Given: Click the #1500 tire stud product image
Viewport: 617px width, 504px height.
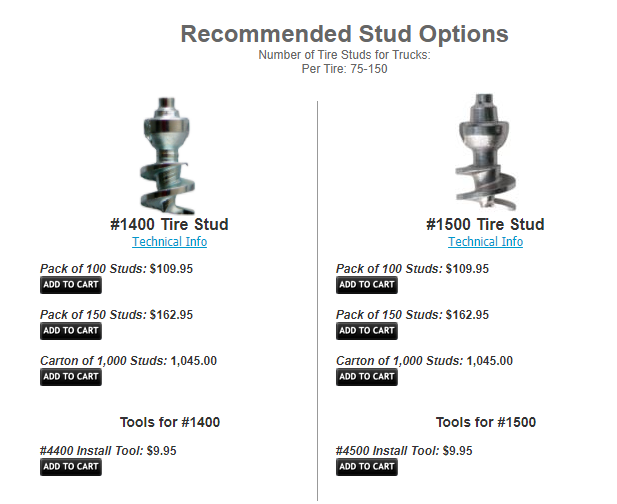Looking at the screenshot, I should (x=486, y=152).
